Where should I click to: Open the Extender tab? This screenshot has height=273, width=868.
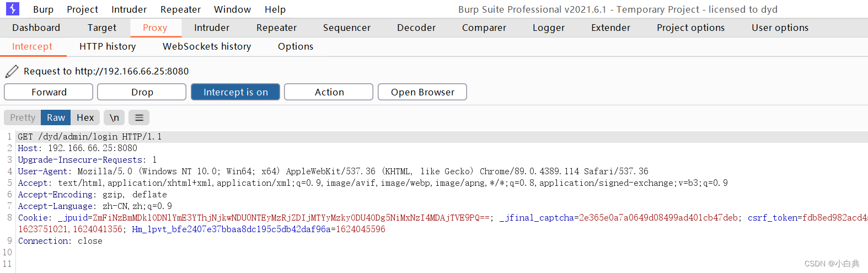pyautogui.click(x=610, y=28)
